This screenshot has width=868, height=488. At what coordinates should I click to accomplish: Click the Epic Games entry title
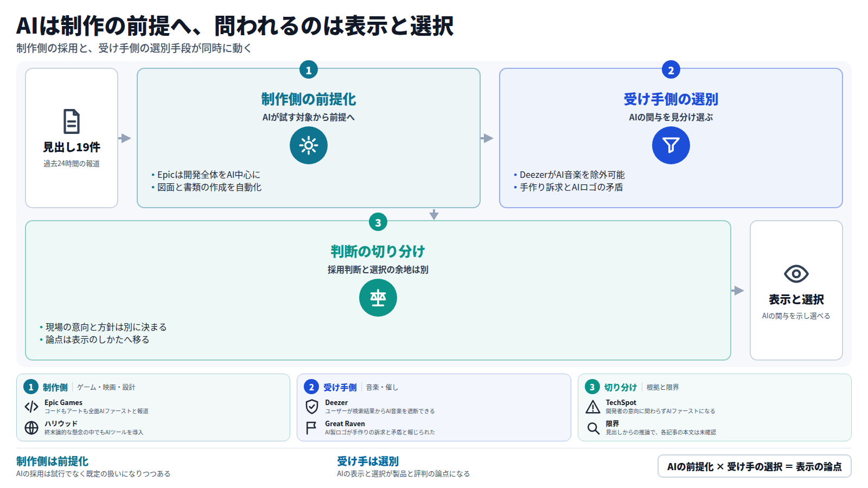63,402
